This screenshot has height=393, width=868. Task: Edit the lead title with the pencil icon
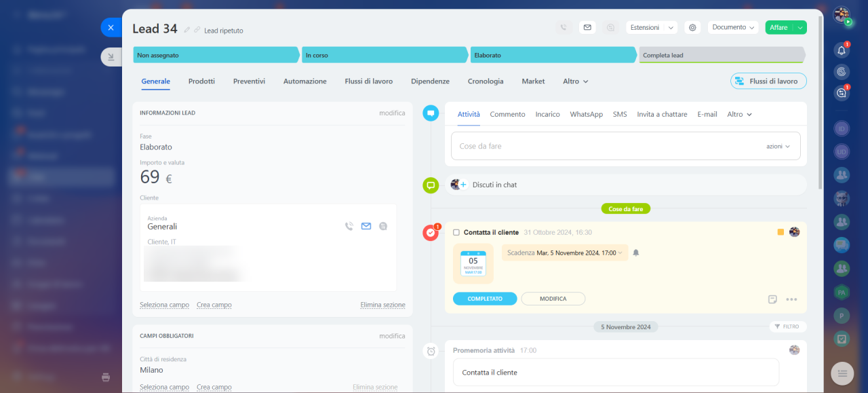coord(187,30)
